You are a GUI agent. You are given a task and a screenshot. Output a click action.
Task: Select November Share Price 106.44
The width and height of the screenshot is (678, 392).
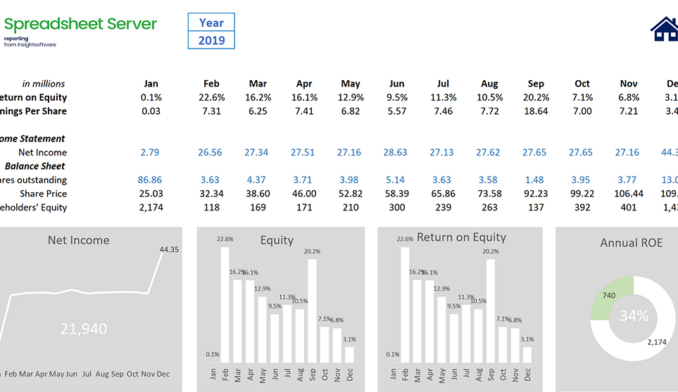(x=628, y=193)
